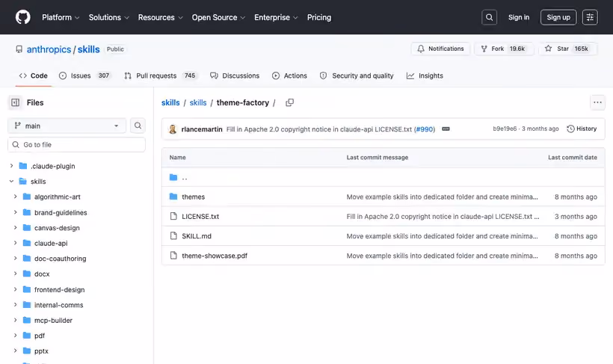613x364 pixels.
Task: Click the .claude-plugin folder icon in tree
Action: [23, 166]
